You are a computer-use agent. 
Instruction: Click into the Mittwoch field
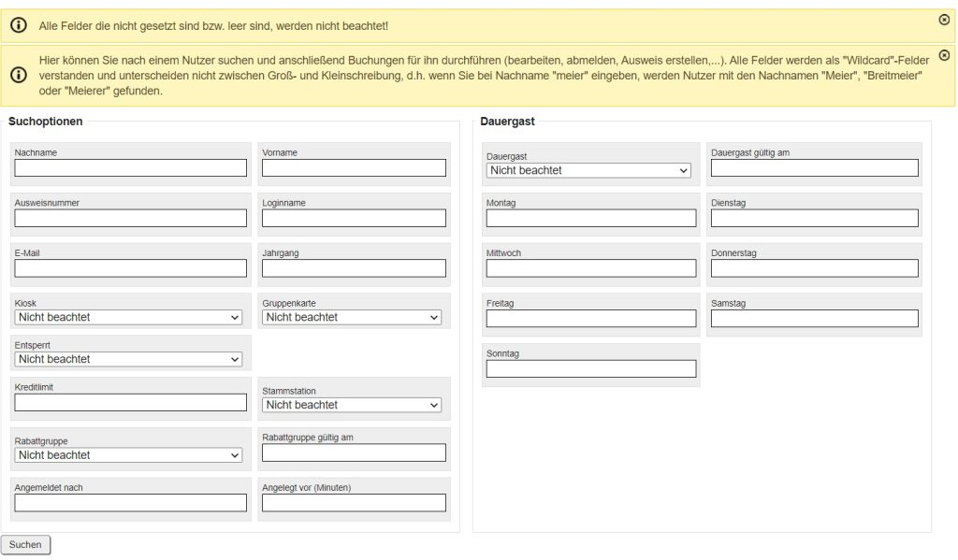(591, 268)
